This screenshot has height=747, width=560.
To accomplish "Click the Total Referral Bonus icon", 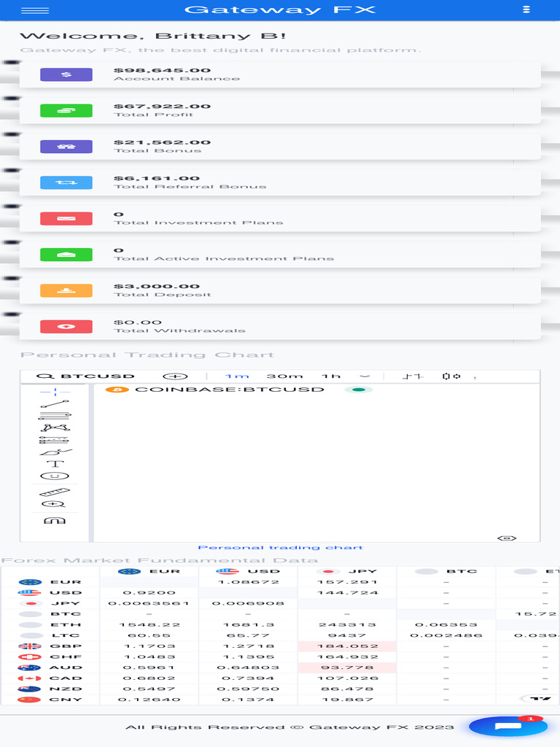I will coord(66,182).
